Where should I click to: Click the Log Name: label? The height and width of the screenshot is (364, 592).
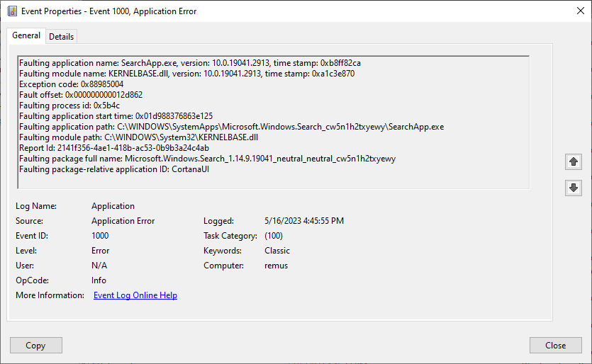(x=36, y=206)
